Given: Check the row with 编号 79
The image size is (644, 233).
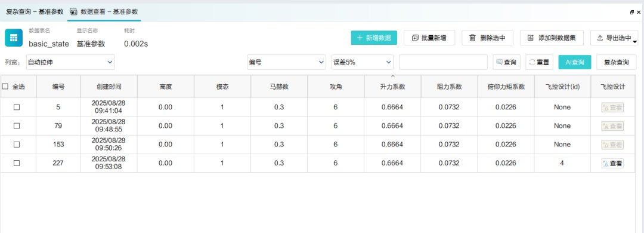Looking at the screenshot, I should point(17,126).
